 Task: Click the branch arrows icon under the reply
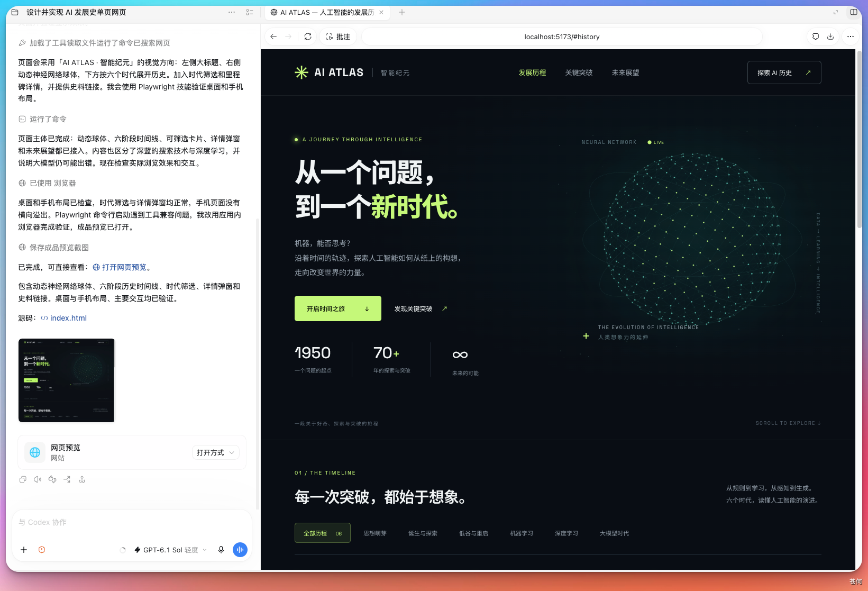(x=67, y=479)
